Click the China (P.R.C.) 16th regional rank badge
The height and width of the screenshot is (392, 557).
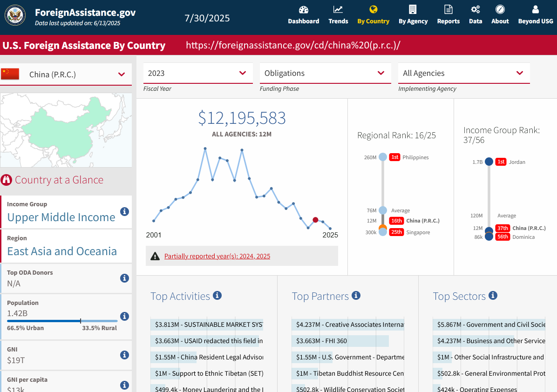396,221
